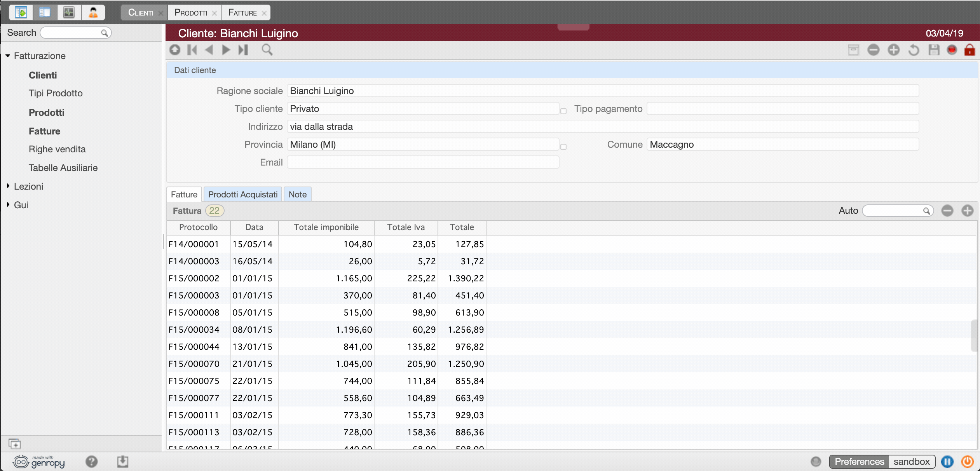Click the magnifier in the sidebar Search box
This screenshot has height=471, width=980.
tap(104, 33)
